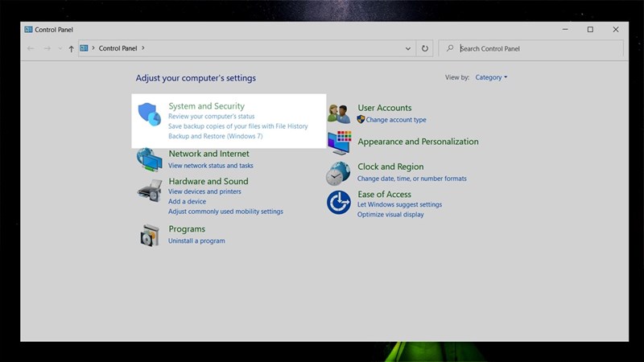Maximize the Control Panel window
The height and width of the screenshot is (362, 644).
point(590,30)
